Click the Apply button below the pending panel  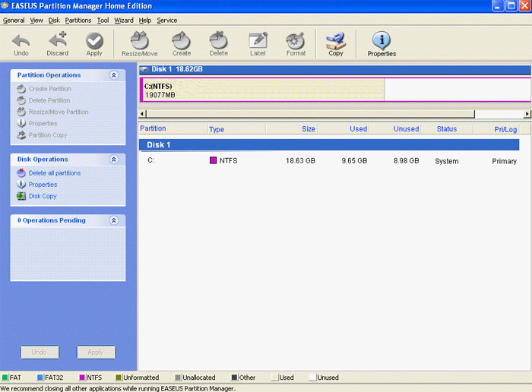pos(96,352)
